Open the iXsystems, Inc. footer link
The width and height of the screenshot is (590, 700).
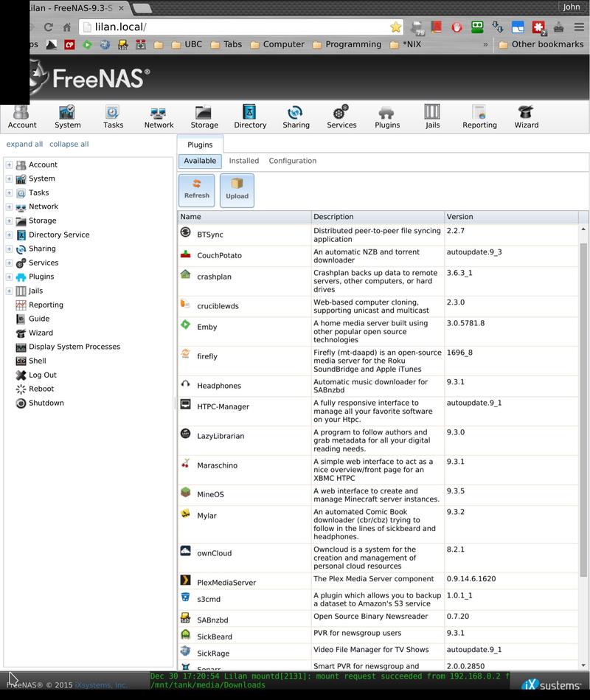point(101,685)
